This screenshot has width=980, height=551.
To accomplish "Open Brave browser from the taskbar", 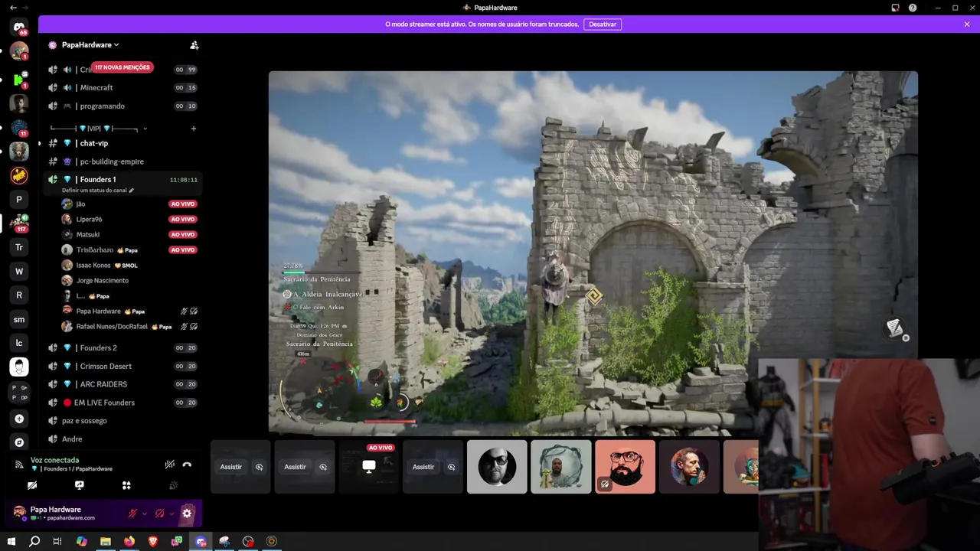I will pos(153,541).
